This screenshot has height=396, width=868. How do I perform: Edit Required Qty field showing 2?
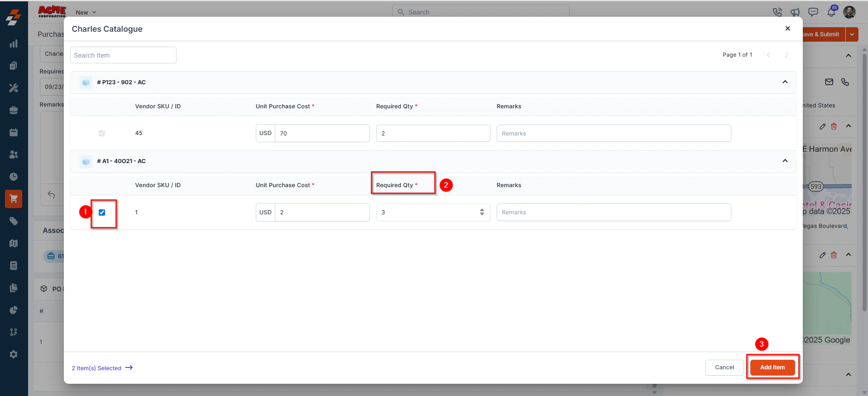pyautogui.click(x=433, y=133)
